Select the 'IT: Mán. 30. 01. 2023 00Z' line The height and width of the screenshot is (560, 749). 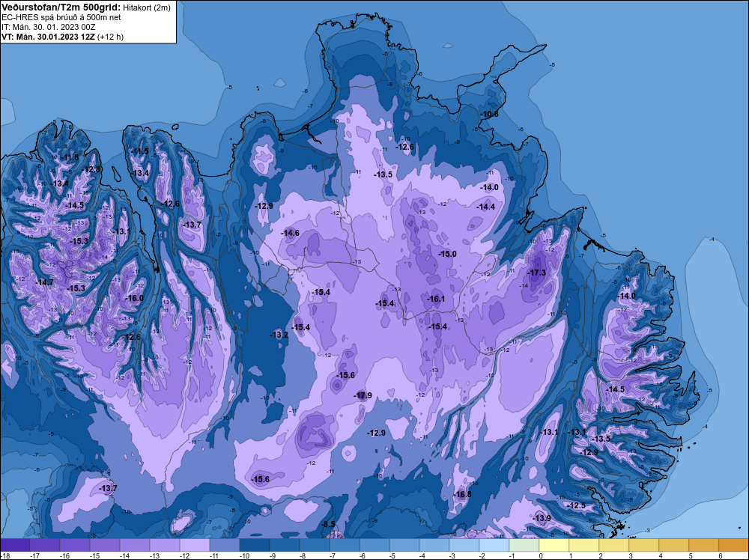48,27
